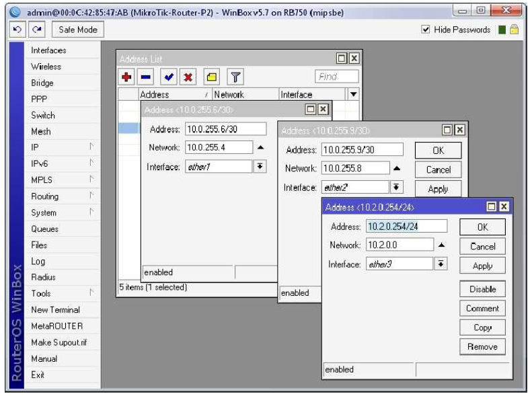Close the Address 10.2.0.254/24 dialog

[x=504, y=206]
